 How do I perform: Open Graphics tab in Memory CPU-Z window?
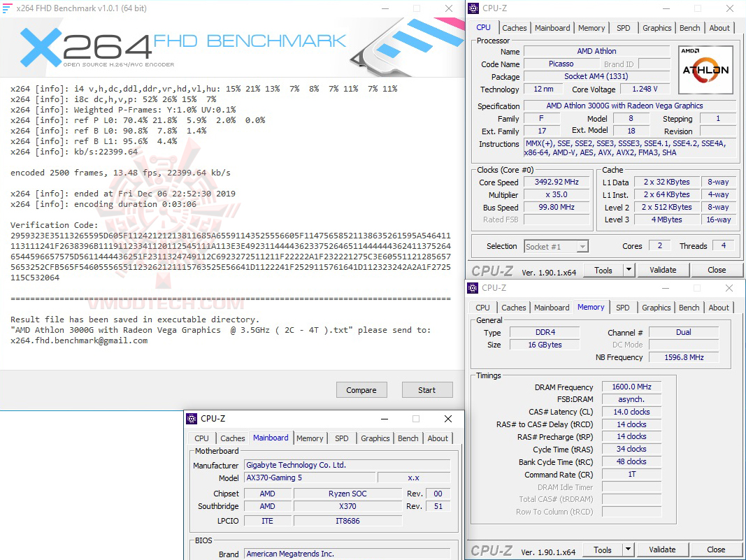tap(656, 308)
